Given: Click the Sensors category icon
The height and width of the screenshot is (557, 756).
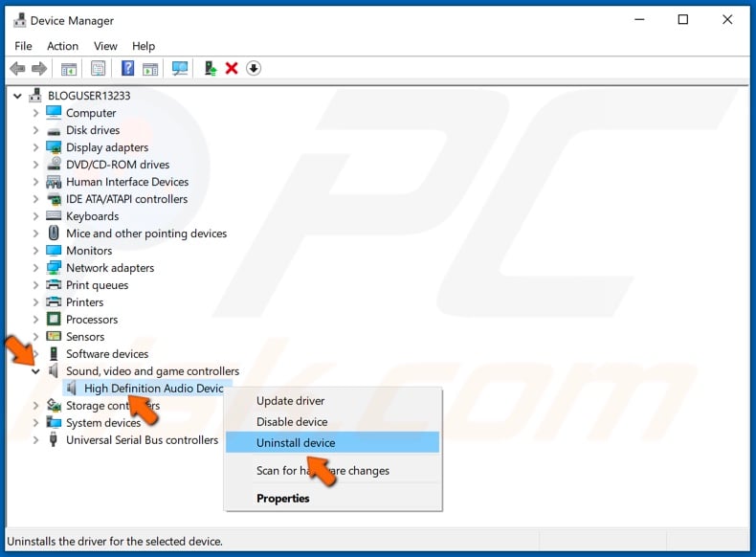Looking at the screenshot, I should [54, 336].
